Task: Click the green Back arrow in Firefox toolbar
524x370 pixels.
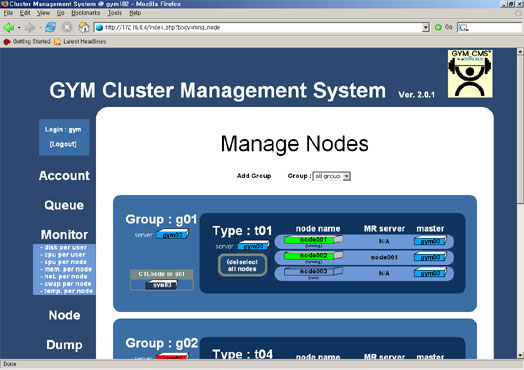Action: [x=9, y=27]
